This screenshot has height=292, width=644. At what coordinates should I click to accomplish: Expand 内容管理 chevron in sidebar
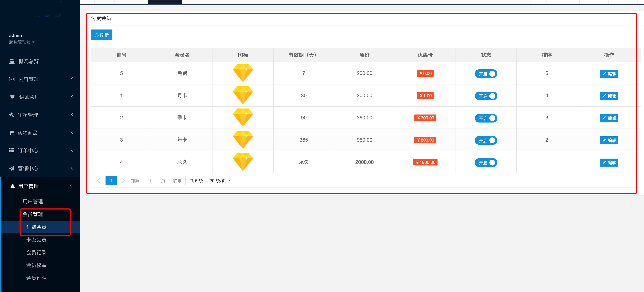pos(72,79)
